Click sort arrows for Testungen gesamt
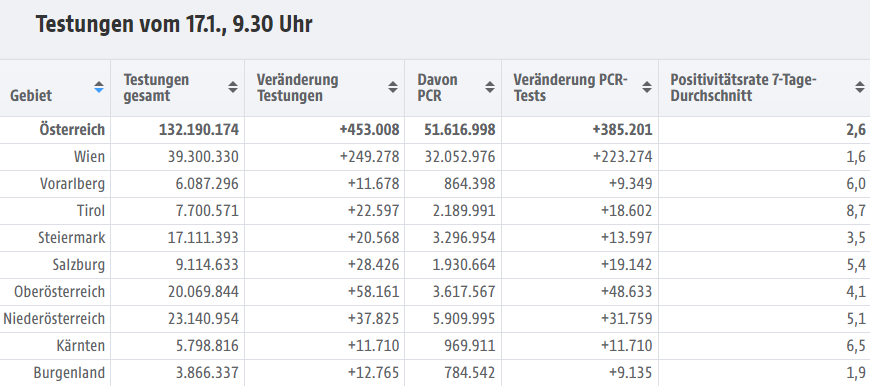The width and height of the screenshot is (870, 386). [x=233, y=87]
